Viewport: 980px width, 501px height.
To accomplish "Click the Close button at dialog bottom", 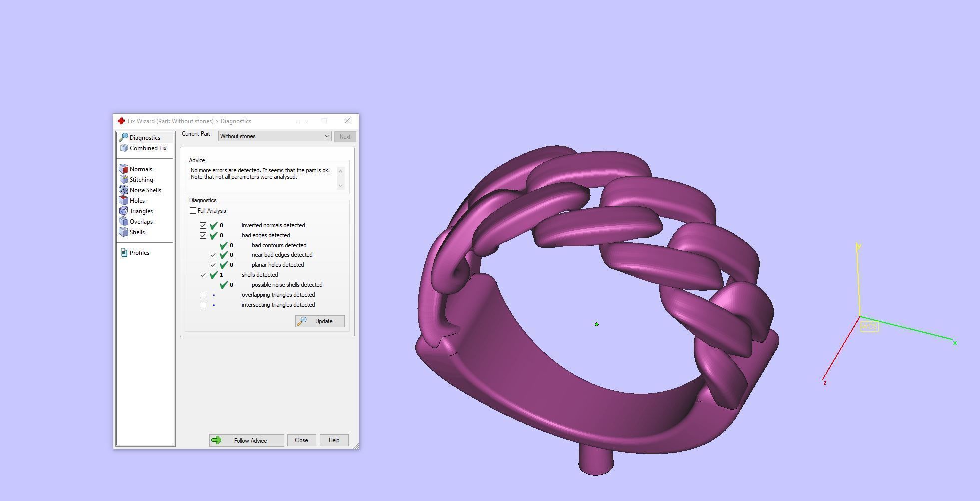I will 301,440.
